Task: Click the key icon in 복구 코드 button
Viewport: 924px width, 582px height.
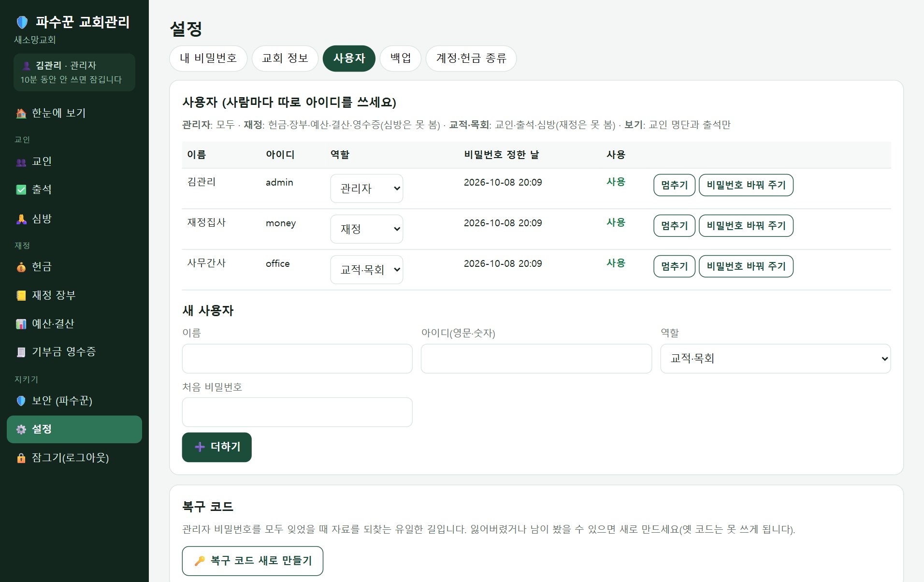Action: coord(199,561)
